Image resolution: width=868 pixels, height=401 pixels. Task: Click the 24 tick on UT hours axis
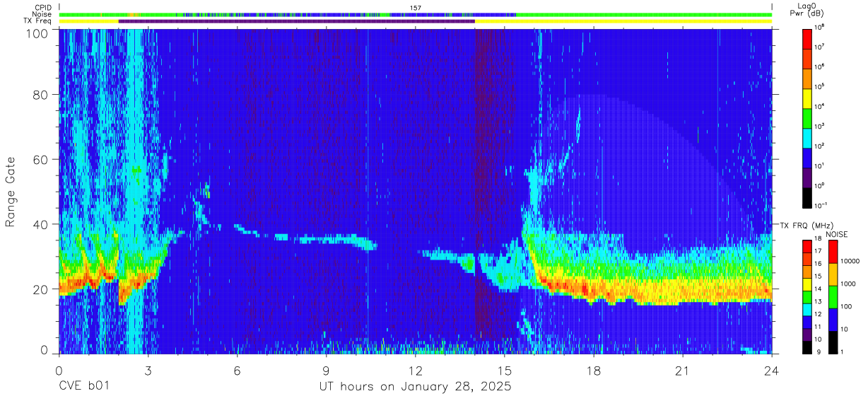tap(772, 371)
